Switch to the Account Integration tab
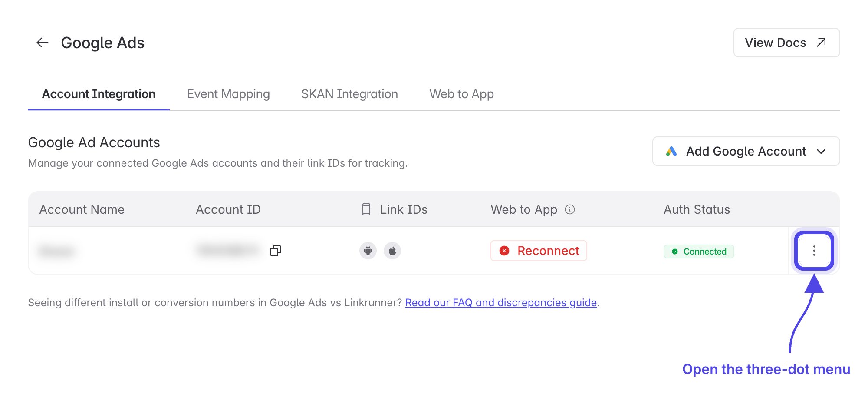This screenshot has width=868, height=417. tap(99, 94)
